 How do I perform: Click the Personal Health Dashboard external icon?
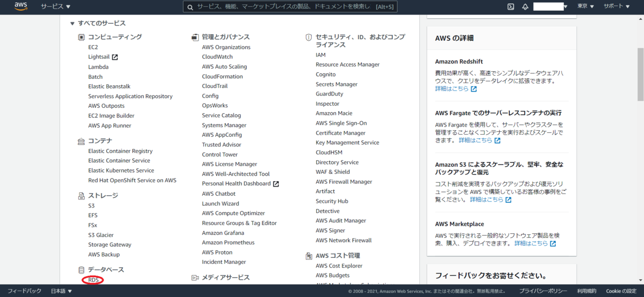point(276,184)
